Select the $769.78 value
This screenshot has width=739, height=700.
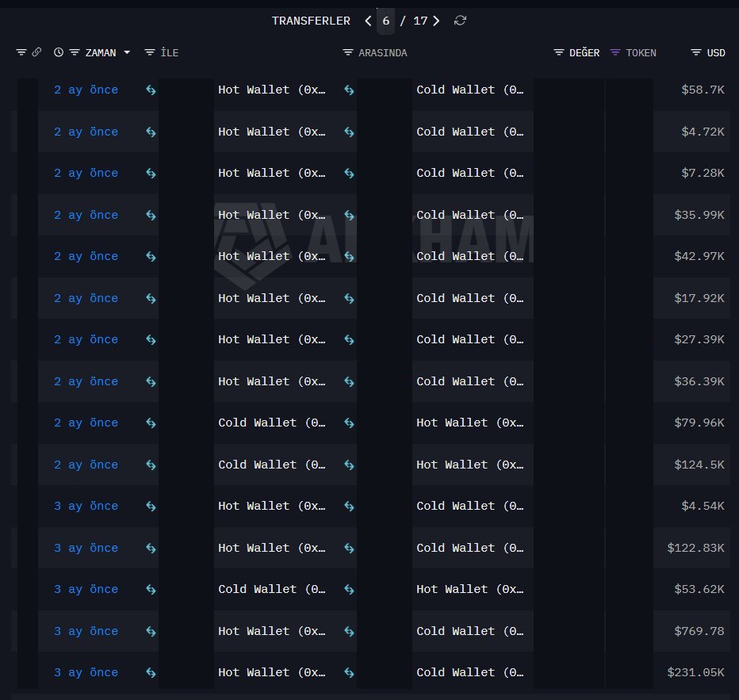[699, 631]
